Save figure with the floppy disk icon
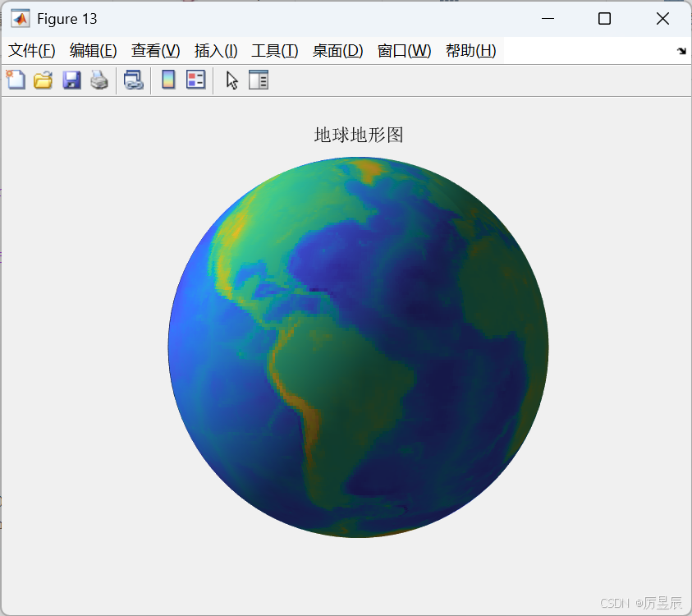The height and width of the screenshot is (616, 692). coord(71,80)
